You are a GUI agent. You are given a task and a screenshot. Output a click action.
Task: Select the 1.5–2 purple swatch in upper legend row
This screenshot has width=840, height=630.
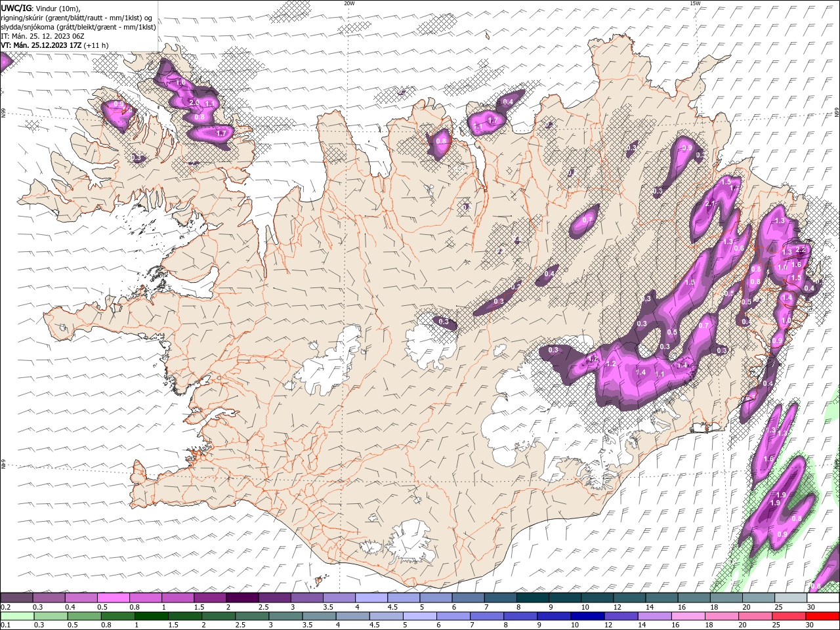tap(210, 598)
